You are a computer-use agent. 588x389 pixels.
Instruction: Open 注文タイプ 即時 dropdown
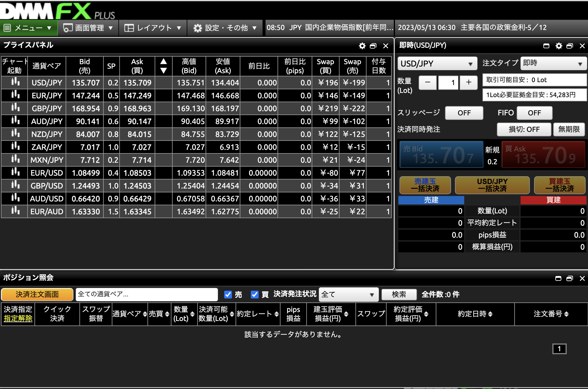[x=553, y=64]
